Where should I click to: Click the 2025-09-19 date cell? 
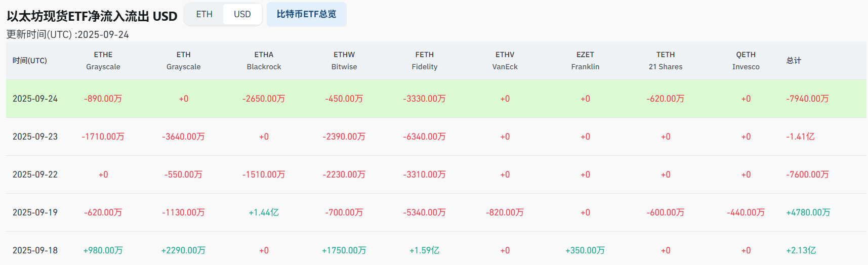[35, 212]
